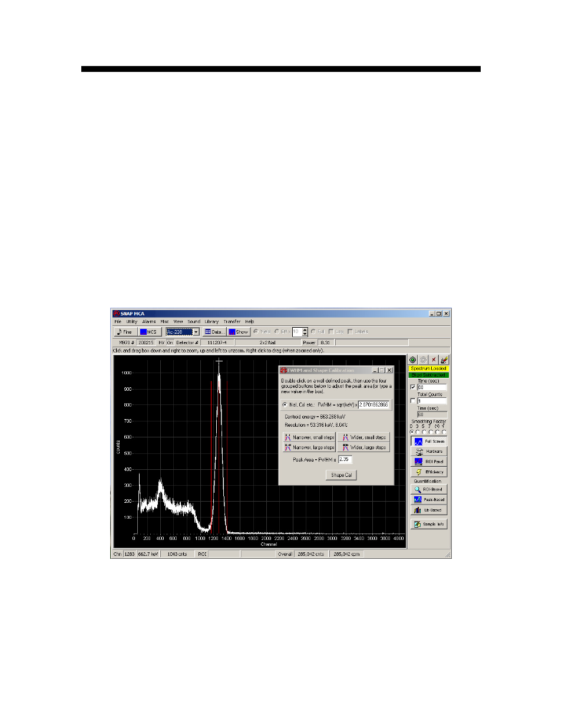Click the Eff percentage spinner arrows
This screenshot has height=728, width=562.
[x=305, y=332]
